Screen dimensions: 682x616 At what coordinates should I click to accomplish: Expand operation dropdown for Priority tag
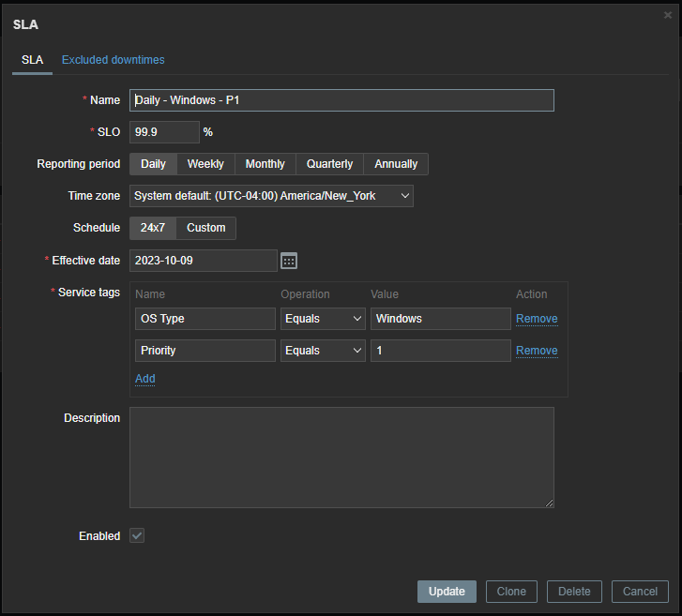point(323,351)
